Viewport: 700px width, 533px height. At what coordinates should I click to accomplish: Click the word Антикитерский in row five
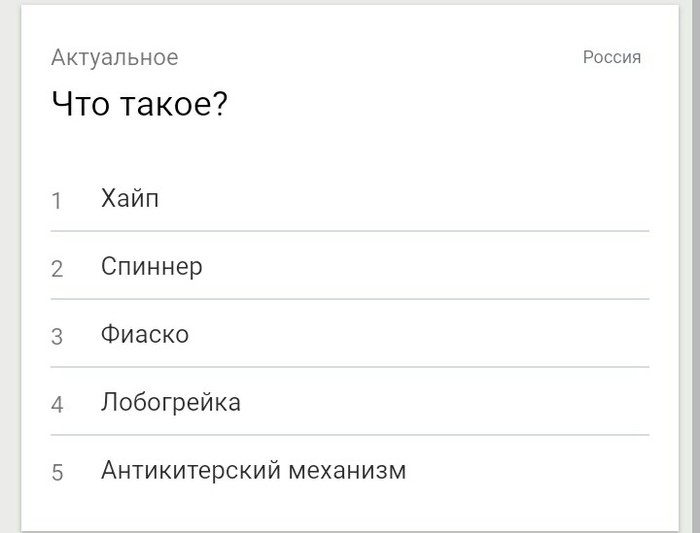188,470
